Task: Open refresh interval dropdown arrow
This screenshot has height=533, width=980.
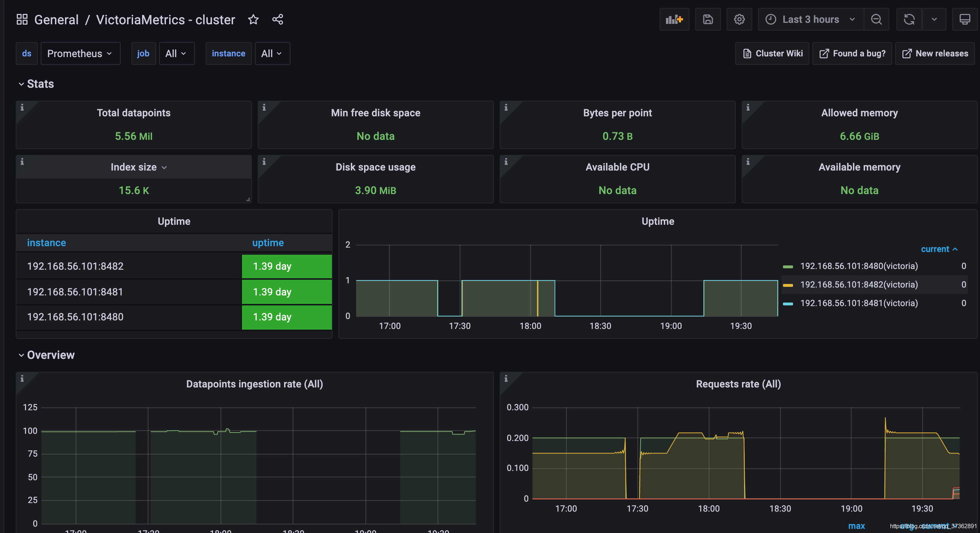Action: 934,19
